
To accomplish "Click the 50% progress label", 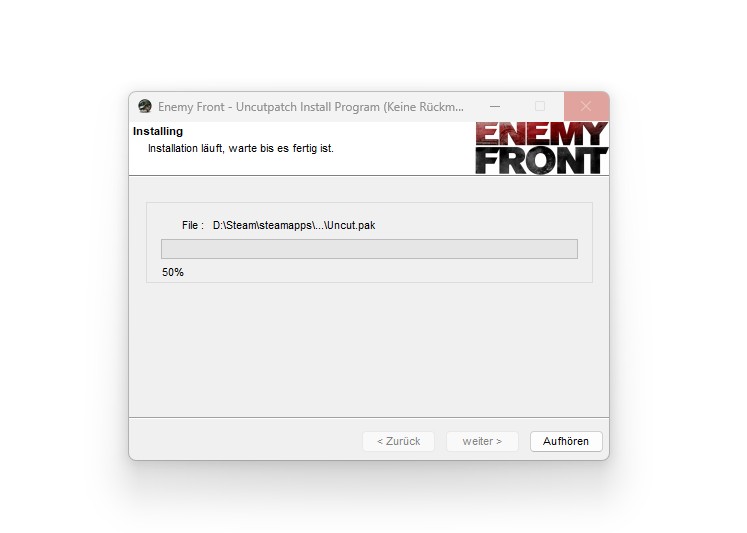I will coord(172,272).
